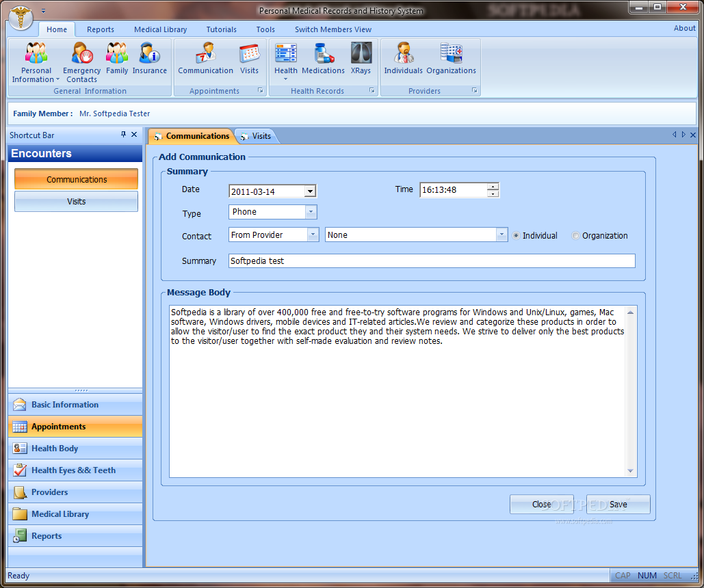The height and width of the screenshot is (588, 704).
Task: Open Providers group dialog launcher
Action: (475, 90)
